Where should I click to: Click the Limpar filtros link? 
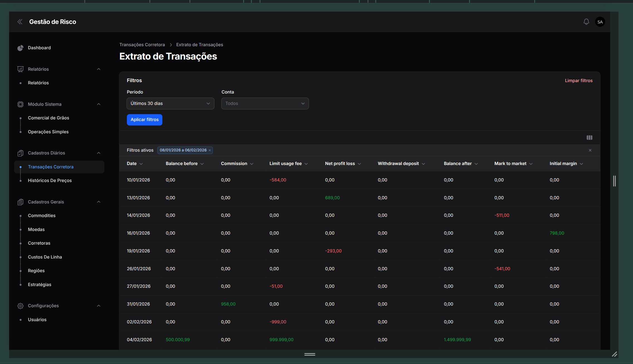point(578,80)
